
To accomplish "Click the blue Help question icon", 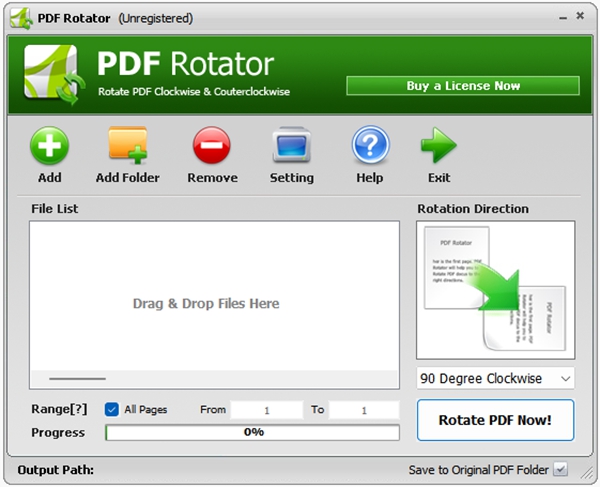I will click(370, 148).
